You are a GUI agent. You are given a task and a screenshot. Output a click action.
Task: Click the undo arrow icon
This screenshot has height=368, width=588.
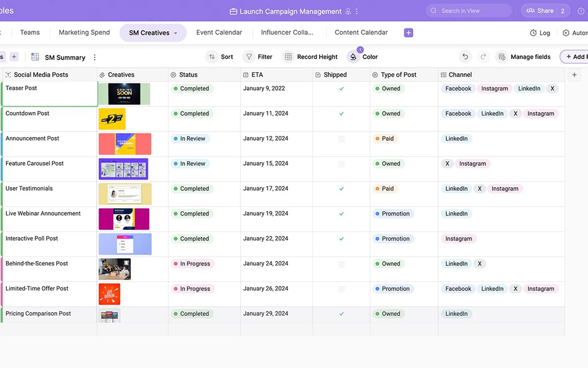(x=465, y=57)
